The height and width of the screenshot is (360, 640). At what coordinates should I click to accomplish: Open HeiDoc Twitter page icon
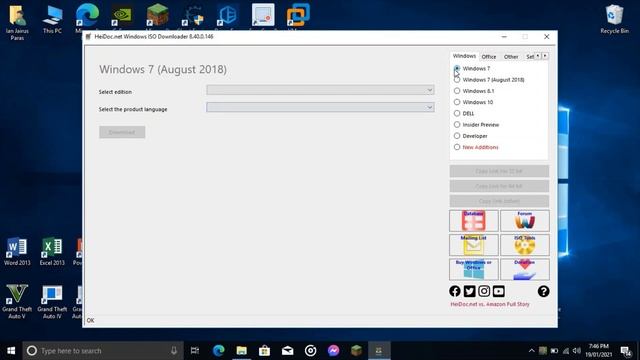pyautogui.click(x=469, y=291)
